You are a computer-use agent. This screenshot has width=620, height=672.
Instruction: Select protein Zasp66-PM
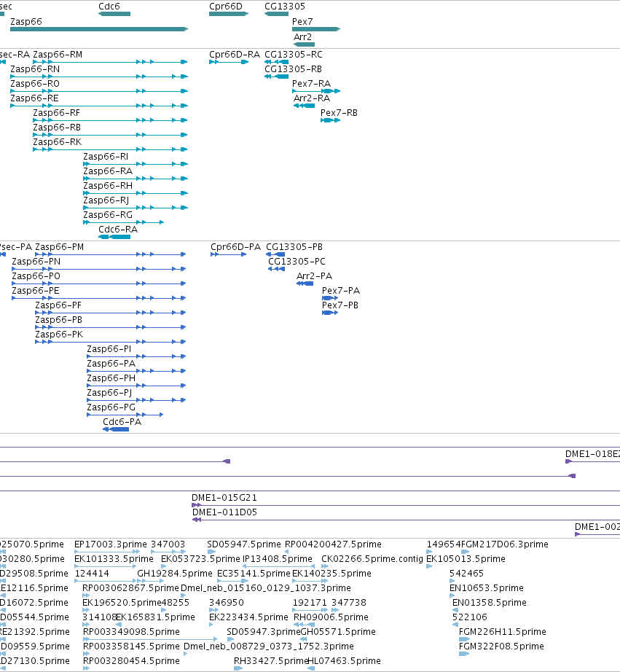coord(111,254)
